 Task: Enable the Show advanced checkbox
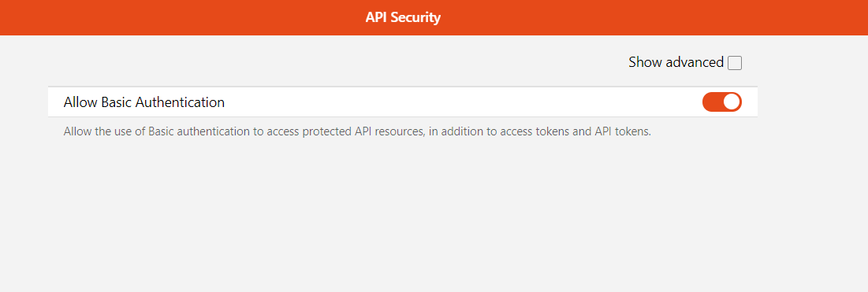click(x=735, y=63)
